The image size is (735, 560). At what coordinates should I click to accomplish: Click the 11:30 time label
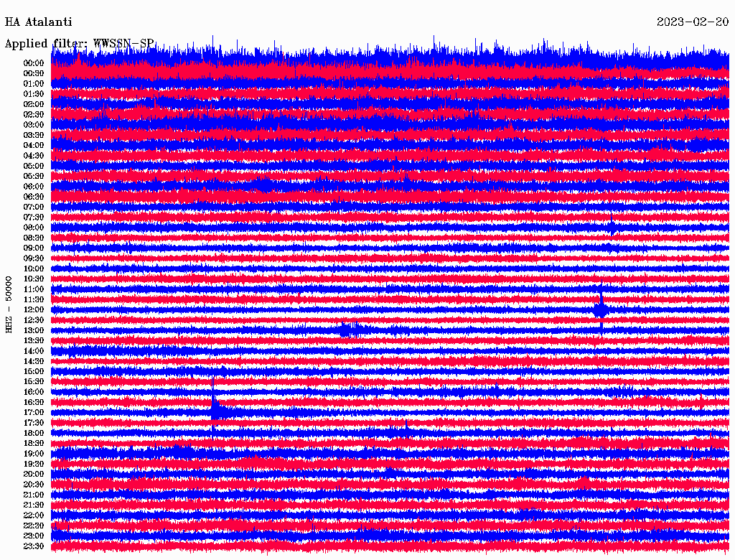pos(34,299)
